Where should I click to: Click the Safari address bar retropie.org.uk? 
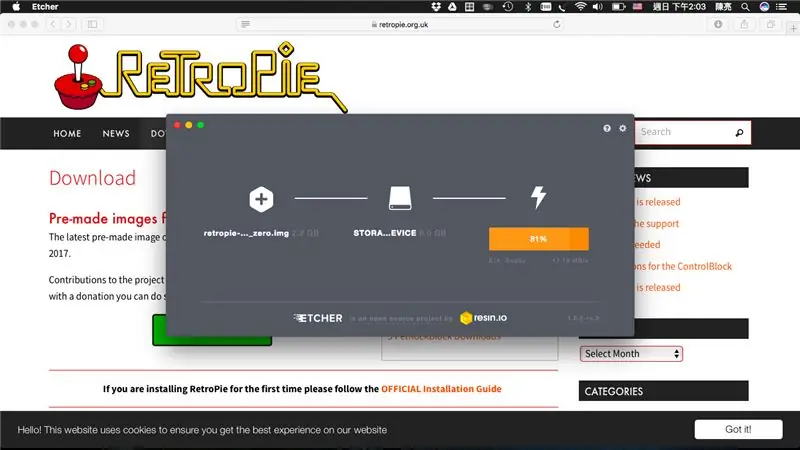(x=399, y=24)
